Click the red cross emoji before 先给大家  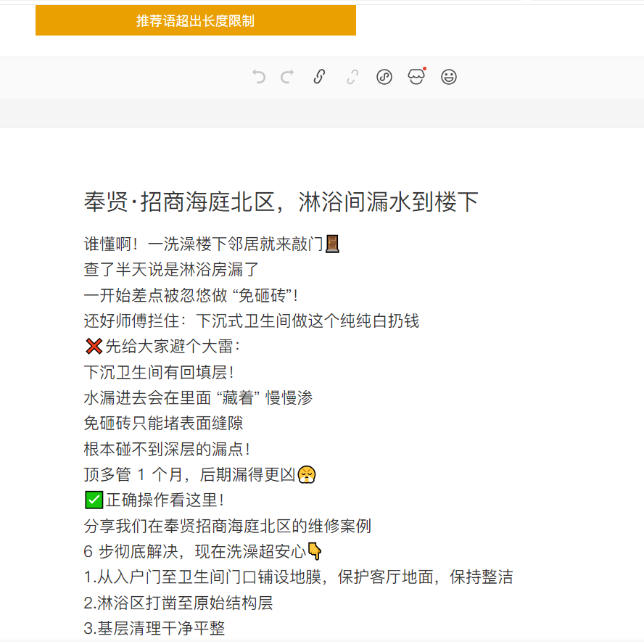[94, 346]
